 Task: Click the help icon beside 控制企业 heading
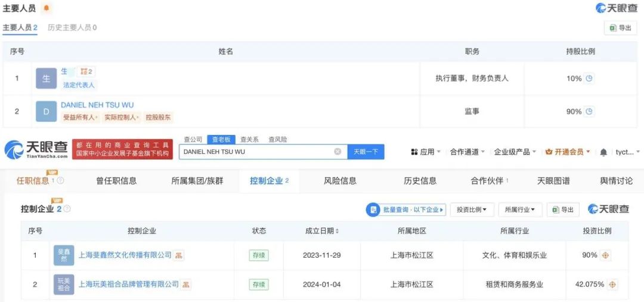67,209
